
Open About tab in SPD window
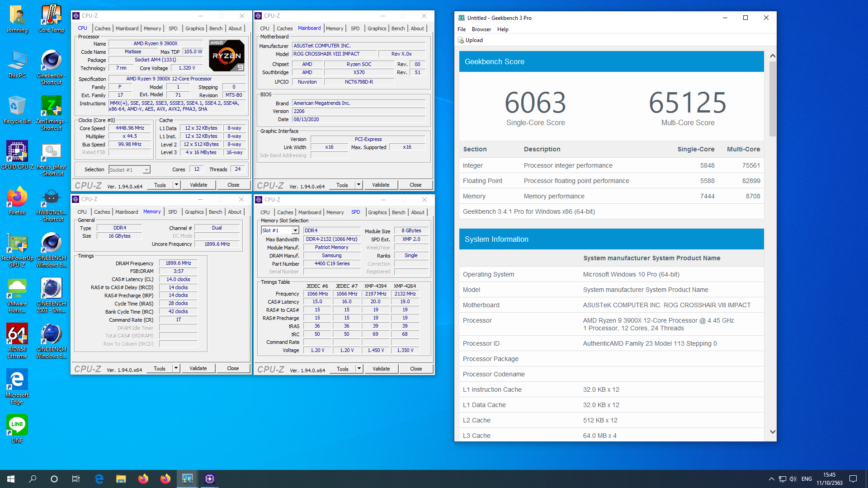[418, 212]
